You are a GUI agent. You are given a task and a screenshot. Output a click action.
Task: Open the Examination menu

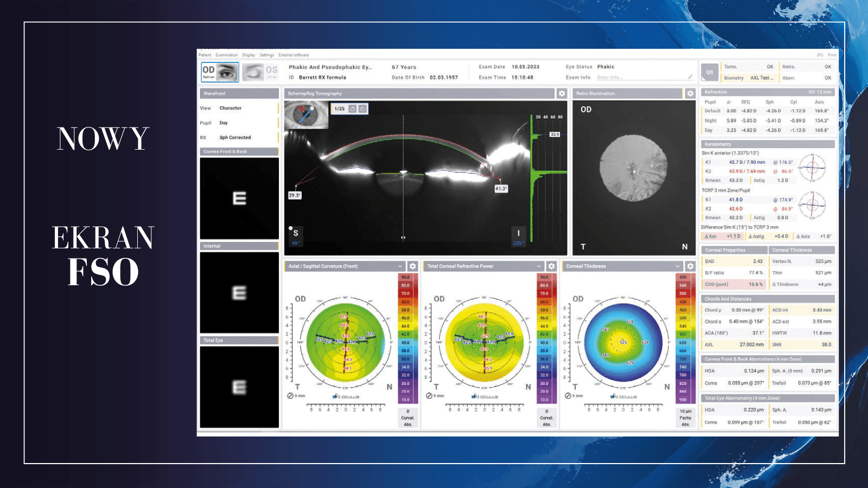(226, 55)
